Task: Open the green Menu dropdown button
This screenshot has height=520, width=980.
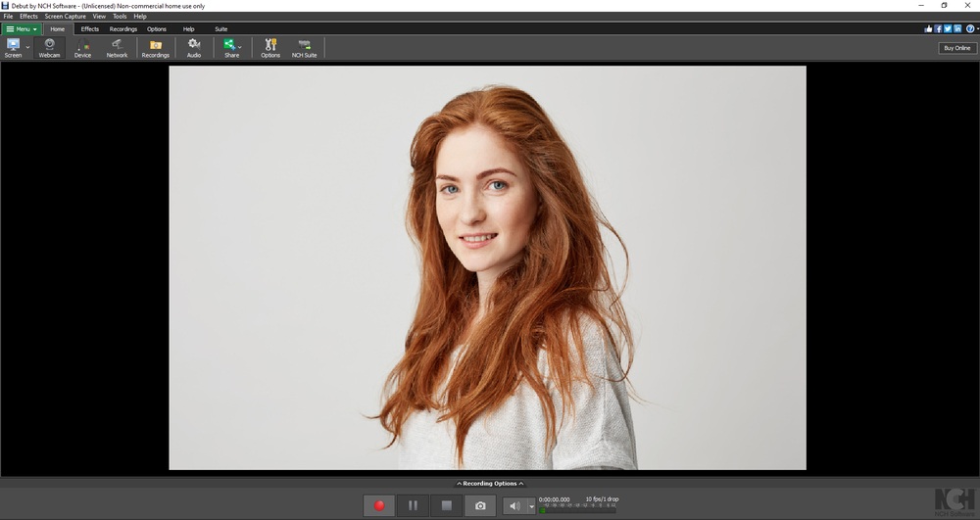Action: [22, 28]
